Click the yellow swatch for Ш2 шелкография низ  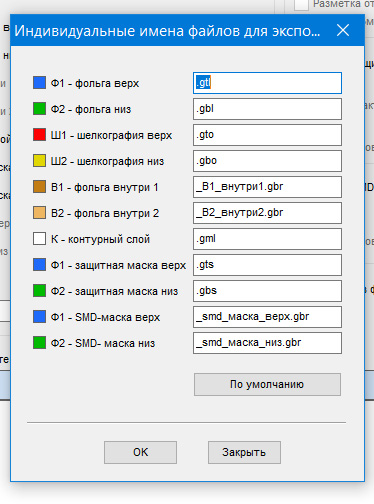39,161
